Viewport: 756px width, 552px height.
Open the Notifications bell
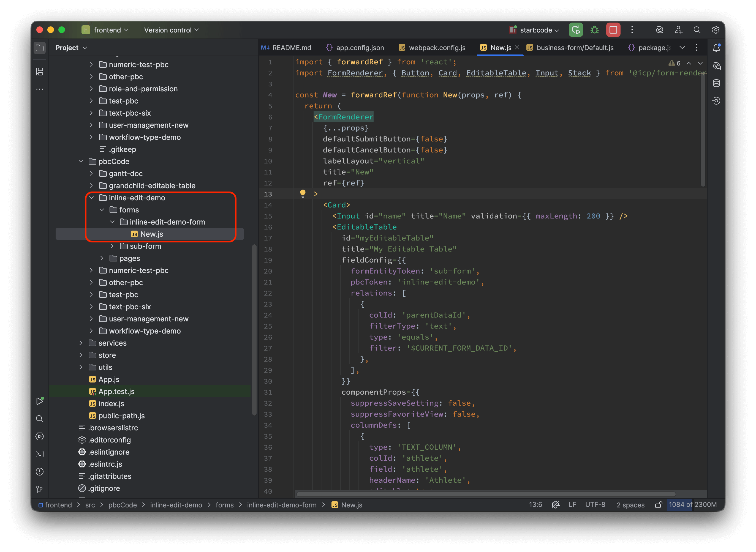point(716,48)
